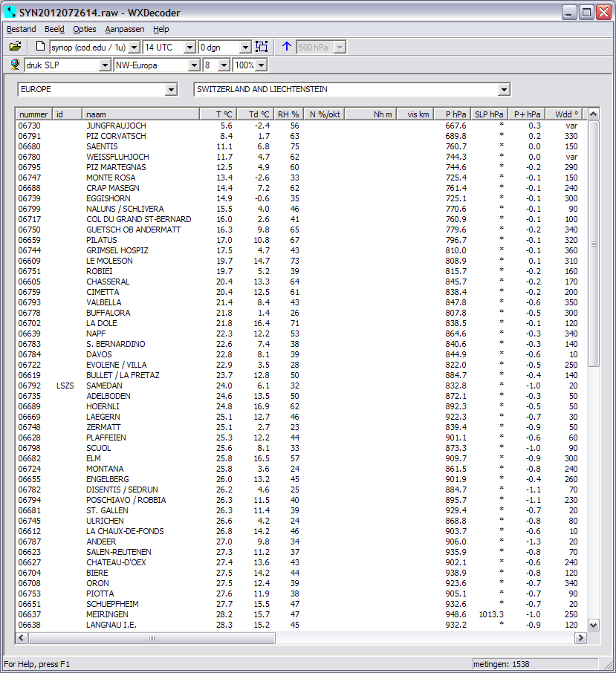Select the PIZ CORVATSCH row
This screenshot has height=673, width=616.
pyautogui.click(x=300, y=136)
